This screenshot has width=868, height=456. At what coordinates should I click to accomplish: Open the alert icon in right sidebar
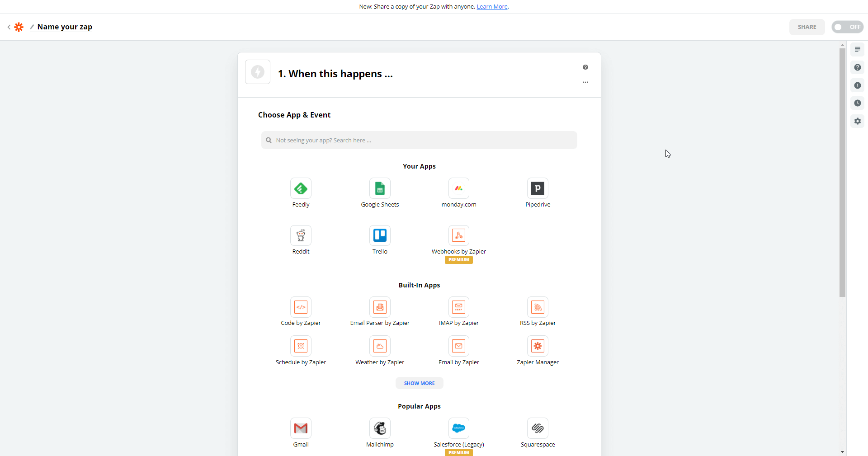pyautogui.click(x=858, y=85)
